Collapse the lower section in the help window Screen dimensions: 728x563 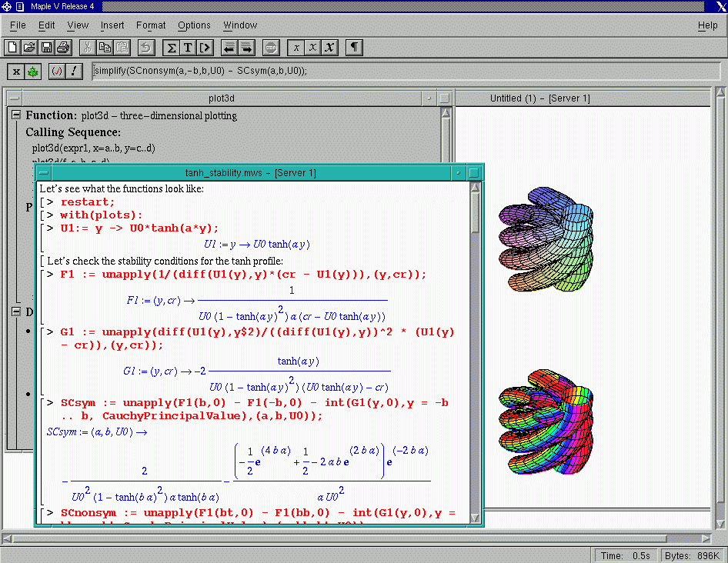[15, 311]
